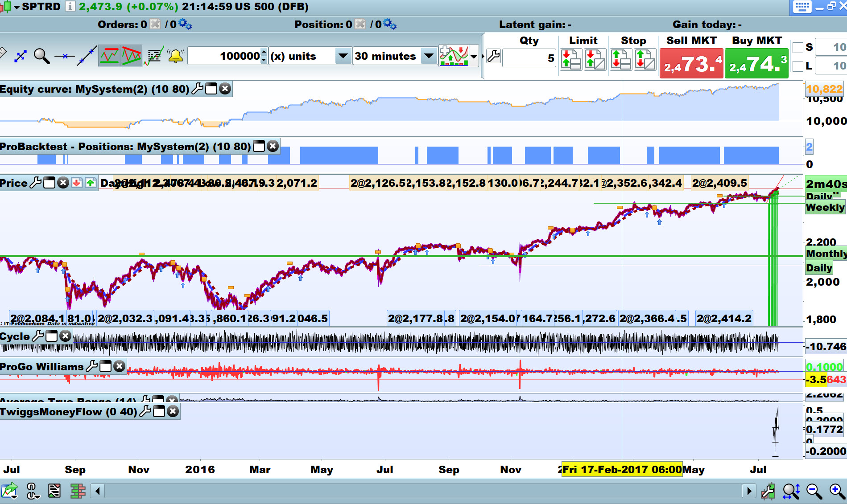Maximize the Equity curve panel
The height and width of the screenshot is (504, 847).
(211, 89)
